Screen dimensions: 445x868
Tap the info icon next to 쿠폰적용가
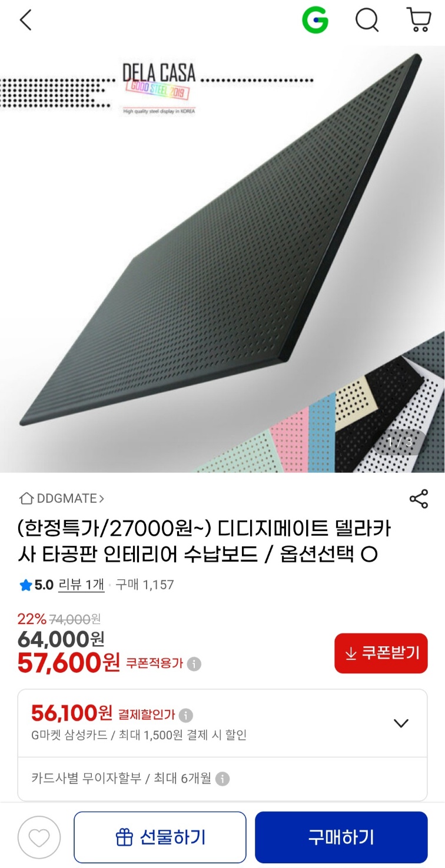tap(194, 664)
